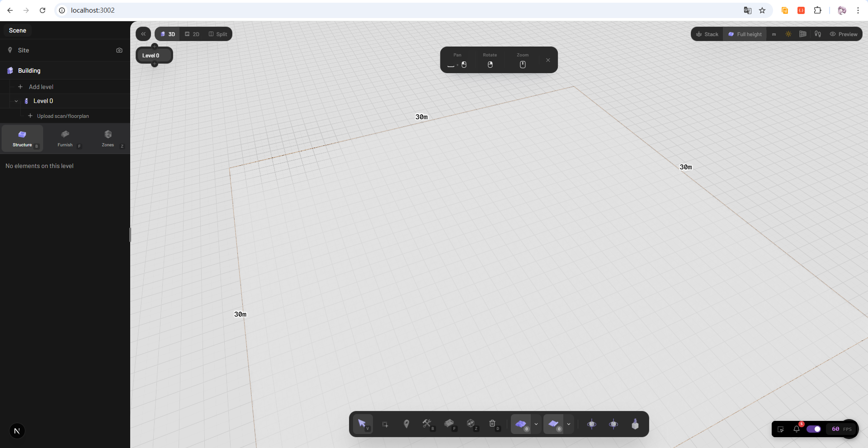The height and width of the screenshot is (448, 868).
Task: Click the box-select marquee tool
Action: [x=385, y=424]
